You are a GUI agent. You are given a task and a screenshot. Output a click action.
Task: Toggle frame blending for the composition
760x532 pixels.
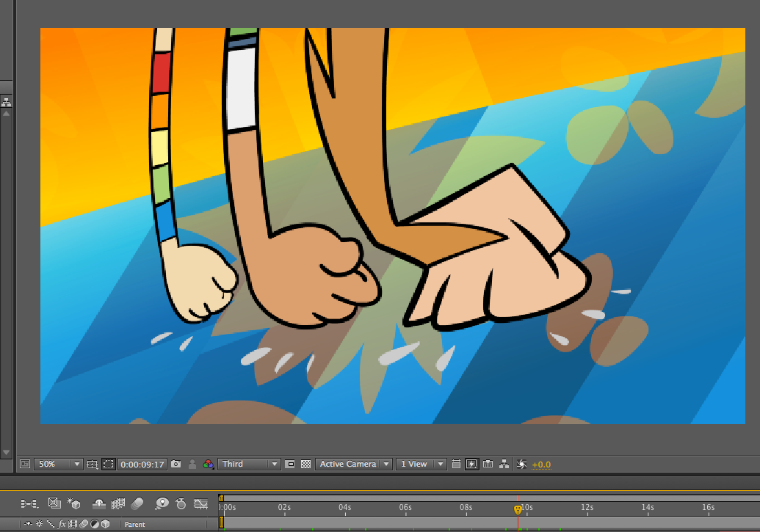pos(118,503)
